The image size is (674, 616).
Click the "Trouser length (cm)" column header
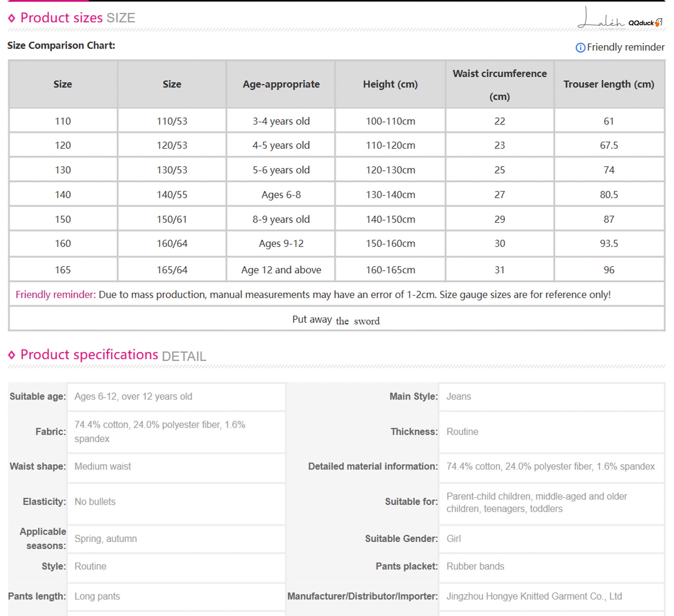609,84
